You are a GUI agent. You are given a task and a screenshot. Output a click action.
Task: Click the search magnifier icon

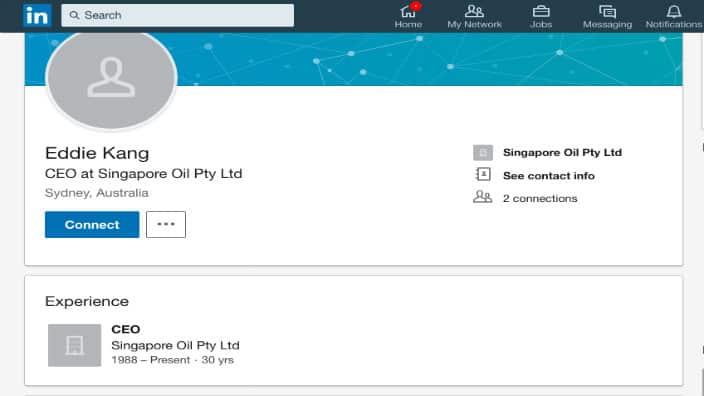[x=74, y=15]
